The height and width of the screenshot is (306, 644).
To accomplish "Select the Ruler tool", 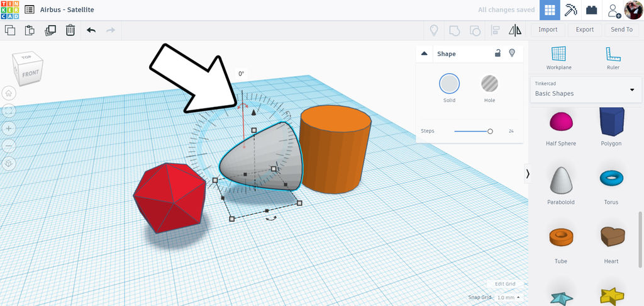I will (613, 57).
